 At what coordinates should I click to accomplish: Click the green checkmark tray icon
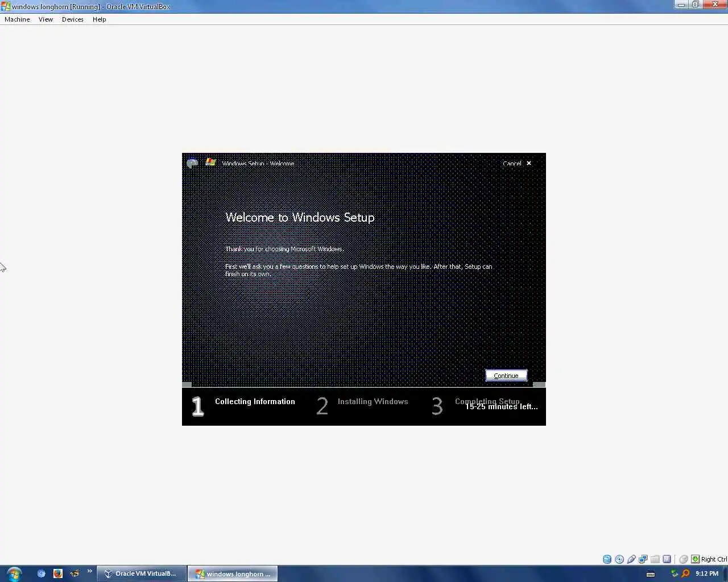[x=674, y=573]
